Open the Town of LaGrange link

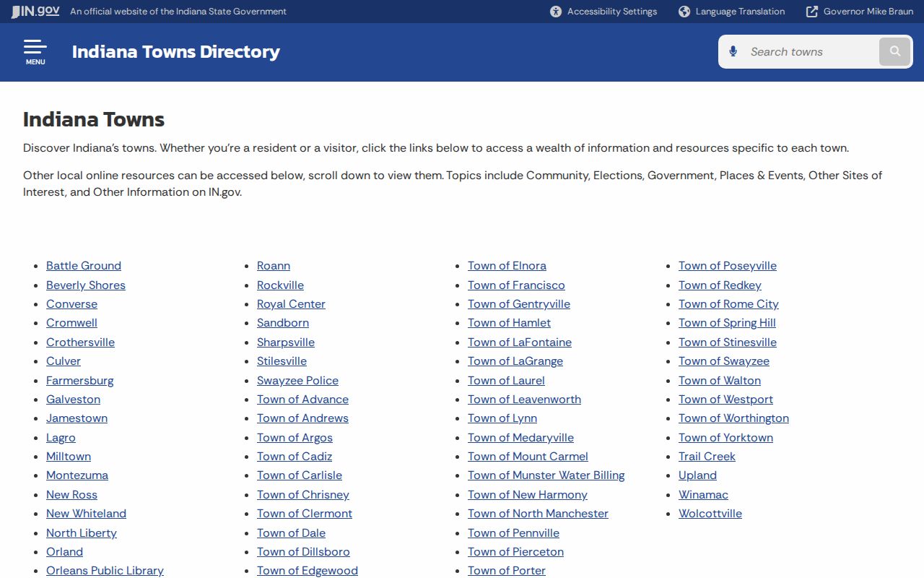[x=515, y=361]
